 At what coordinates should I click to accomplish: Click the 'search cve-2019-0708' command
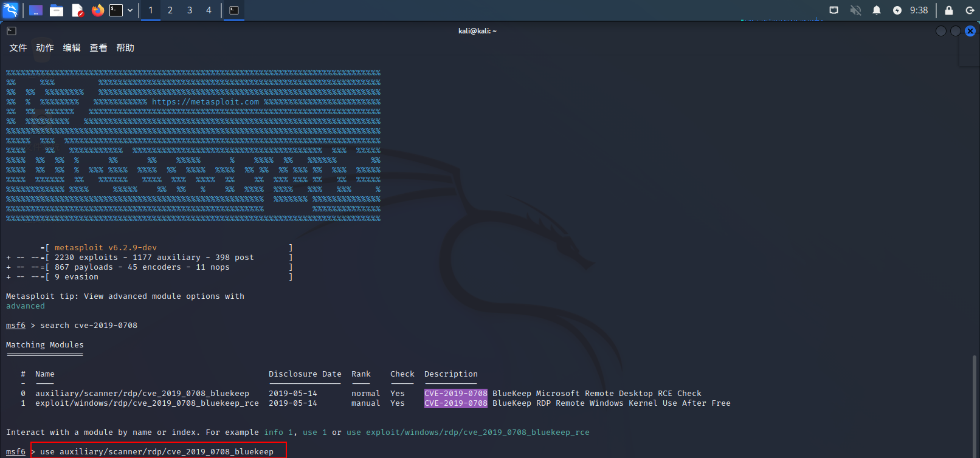(89, 326)
